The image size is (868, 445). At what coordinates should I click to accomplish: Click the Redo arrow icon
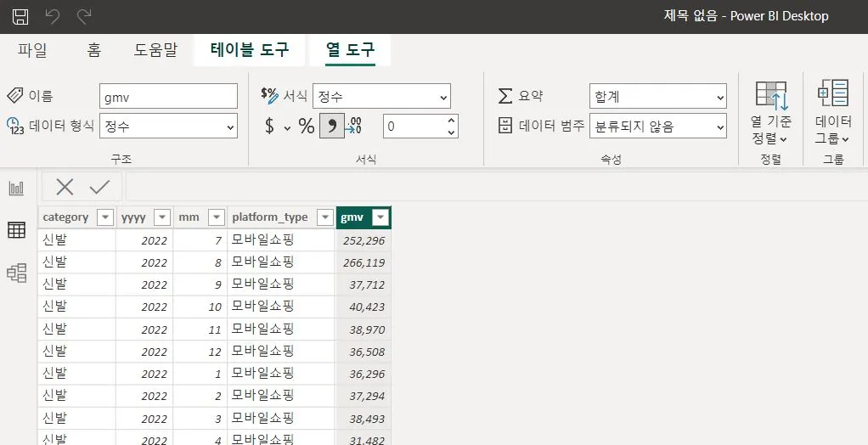pos(83,16)
